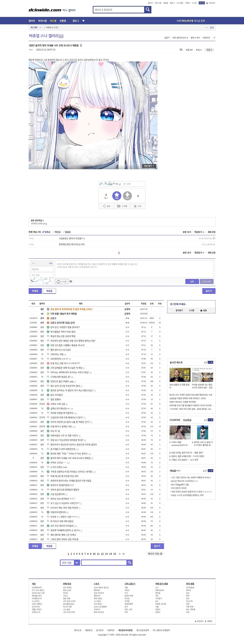Click the question-mark help icon beside 디시콘
244x644 pixels.
click(71, 281)
